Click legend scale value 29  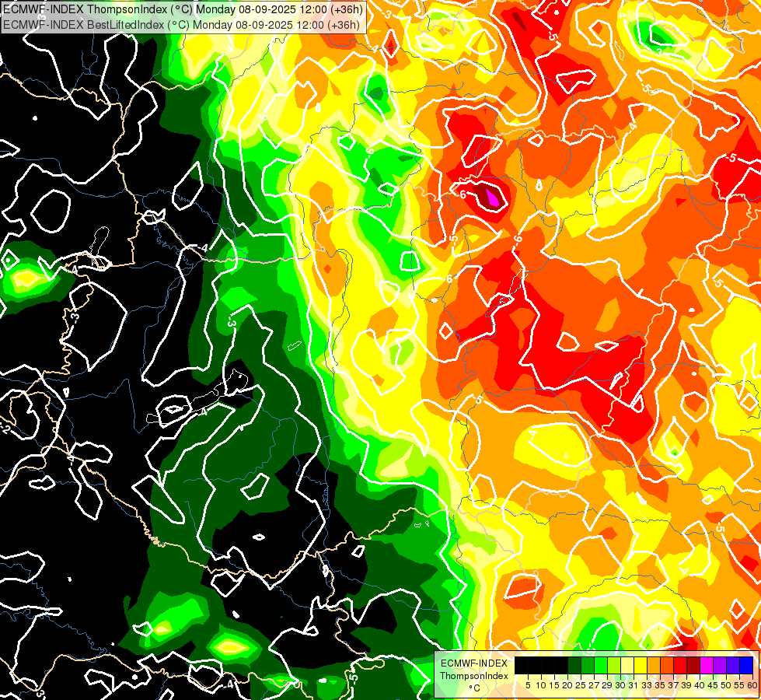tap(607, 685)
